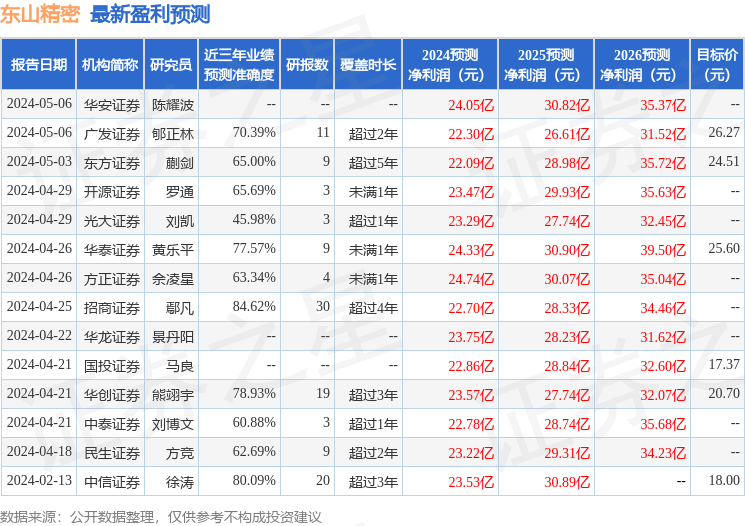Click 2025 forecast value 30.90亿
Screen dimensions: 745x526
[x=567, y=249]
